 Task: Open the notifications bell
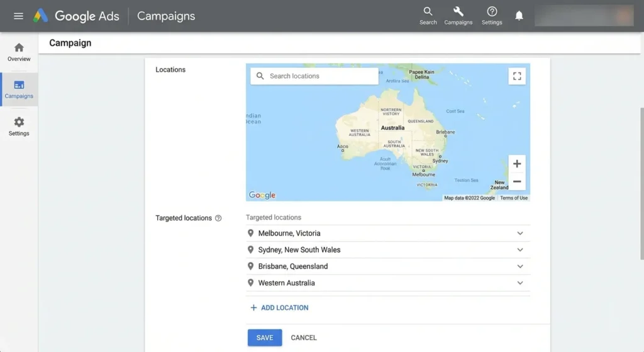coord(519,16)
